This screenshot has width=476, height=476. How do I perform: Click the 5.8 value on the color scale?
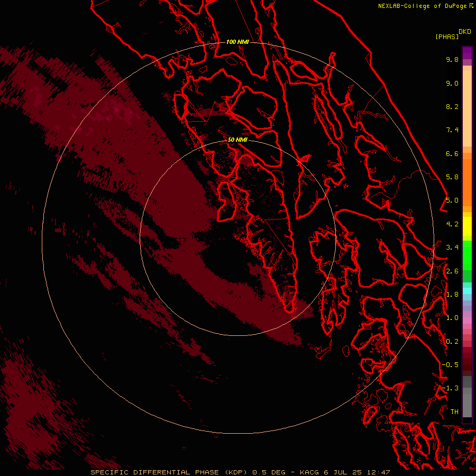(x=452, y=177)
